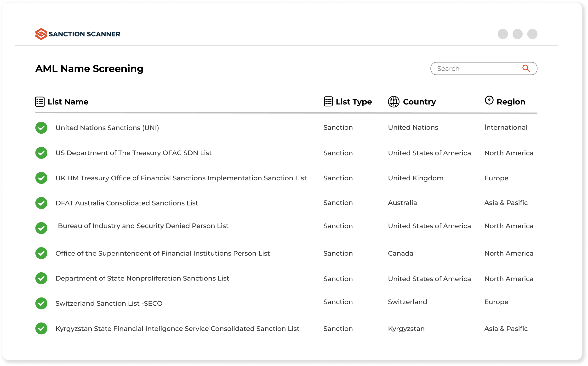Click the AML Name Screening heading
Image resolution: width=588 pixels, height=366 pixels.
click(89, 69)
